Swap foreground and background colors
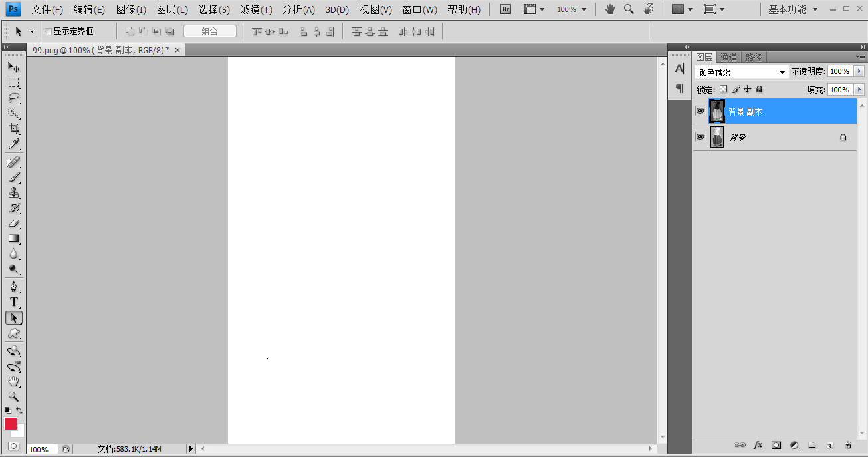 pos(19,410)
